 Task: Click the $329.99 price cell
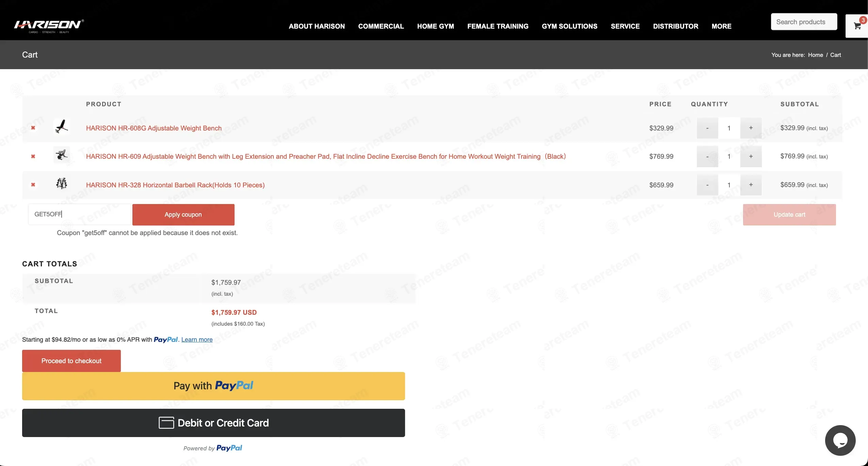[x=661, y=128]
